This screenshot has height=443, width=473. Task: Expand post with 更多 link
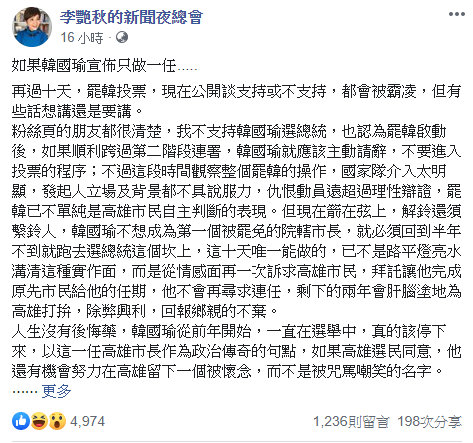pos(56,391)
